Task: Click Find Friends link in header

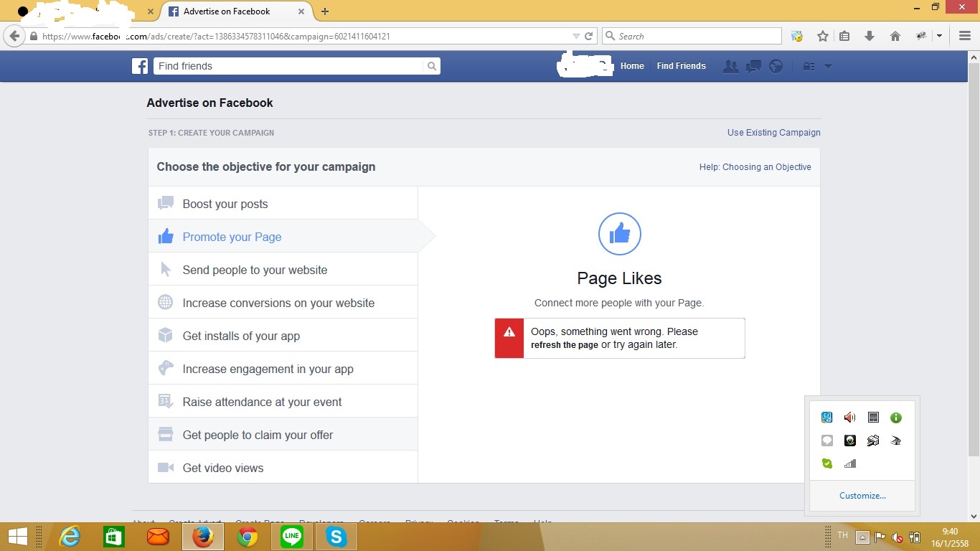Action: pos(682,66)
